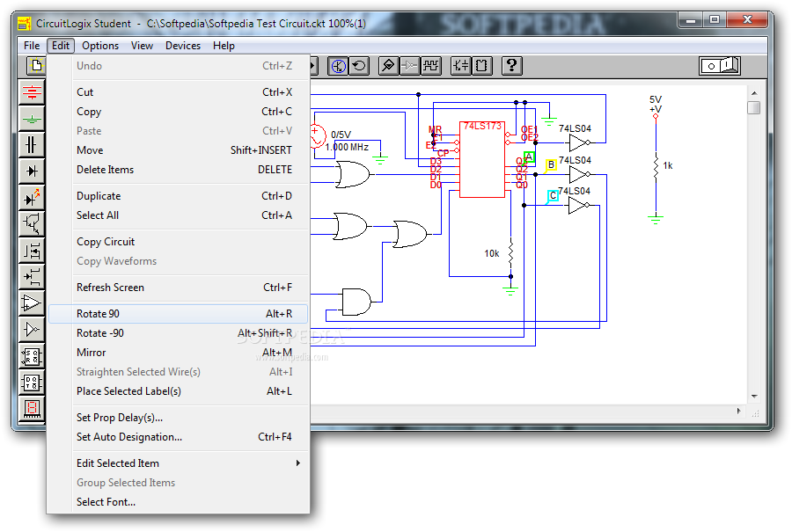Switch to analog transistor simulation mode
Image resolution: width=792 pixels, height=532 pixels.
click(338, 66)
